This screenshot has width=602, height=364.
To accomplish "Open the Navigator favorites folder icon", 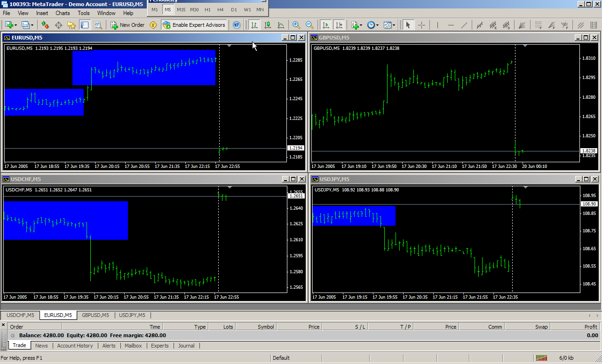I will pos(71,25).
